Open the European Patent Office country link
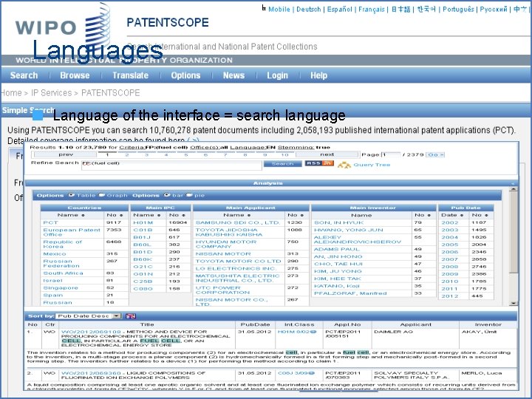 (x=72, y=232)
